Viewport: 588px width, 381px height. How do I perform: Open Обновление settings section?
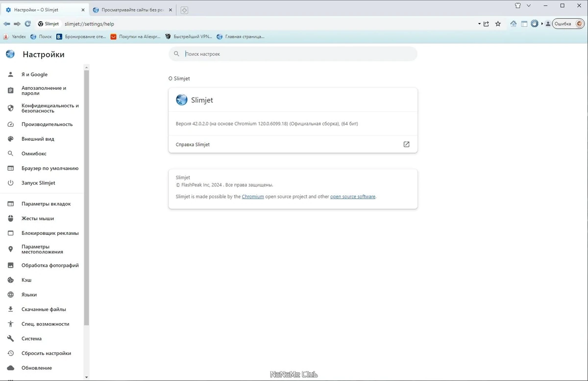tap(42, 368)
